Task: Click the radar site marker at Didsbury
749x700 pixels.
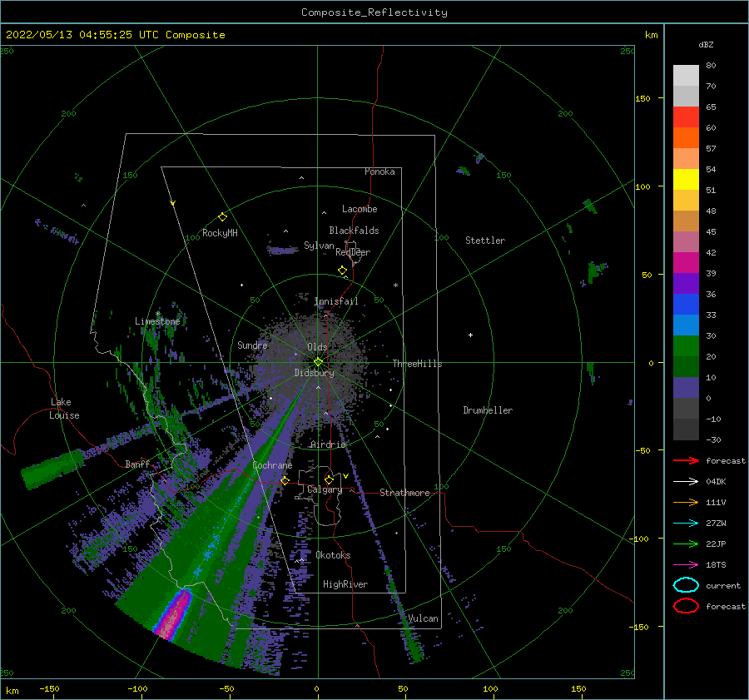Action: (318, 362)
